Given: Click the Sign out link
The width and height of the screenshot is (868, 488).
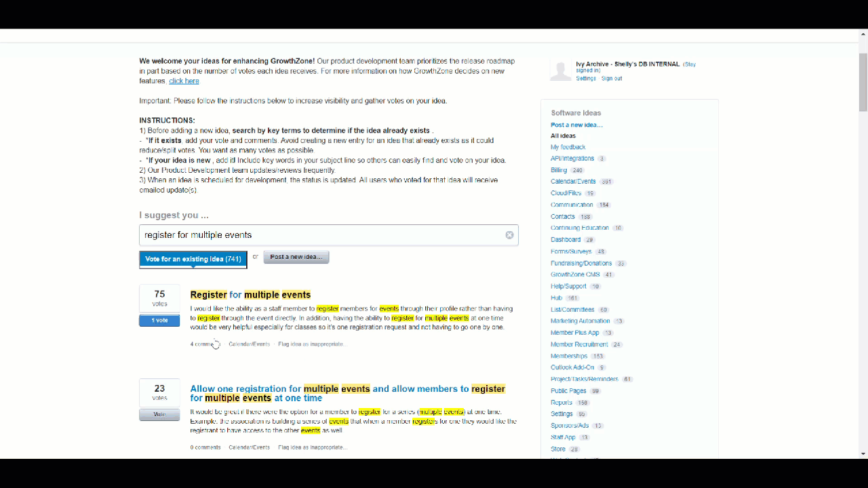Looking at the screenshot, I should coord(611,79).
